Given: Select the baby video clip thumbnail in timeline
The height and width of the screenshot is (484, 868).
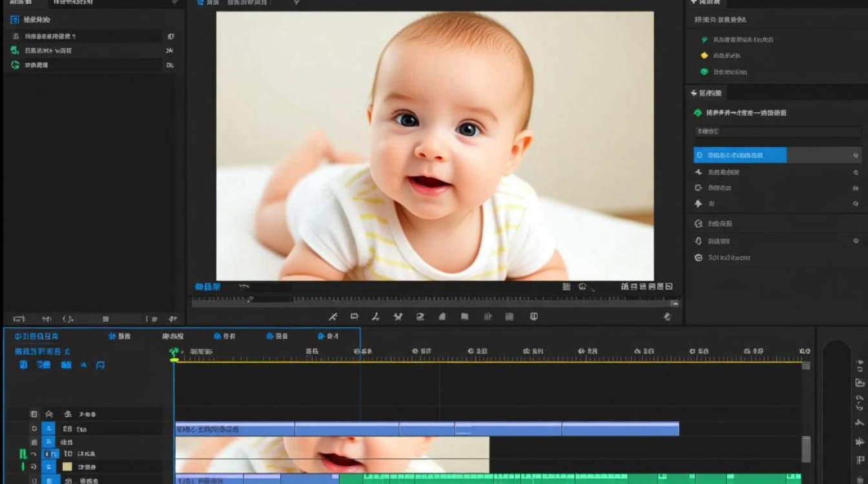Looking at the screenshot, I should click(332, 454).
